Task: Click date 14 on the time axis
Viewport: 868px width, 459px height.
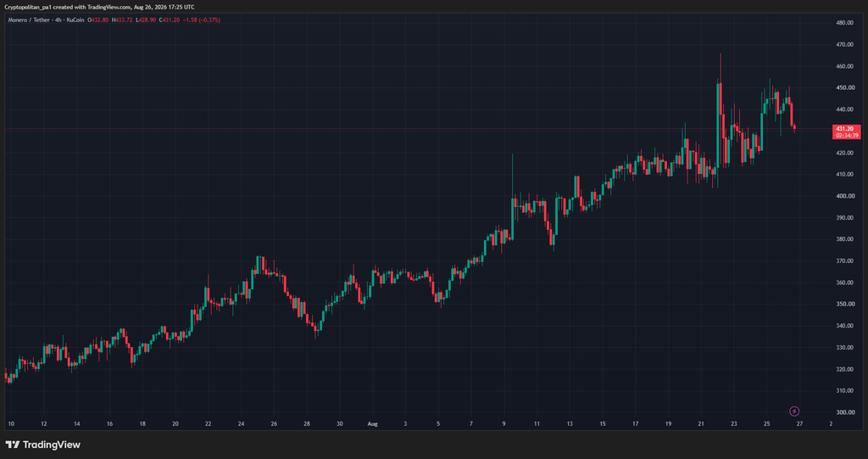Action: 76,423
